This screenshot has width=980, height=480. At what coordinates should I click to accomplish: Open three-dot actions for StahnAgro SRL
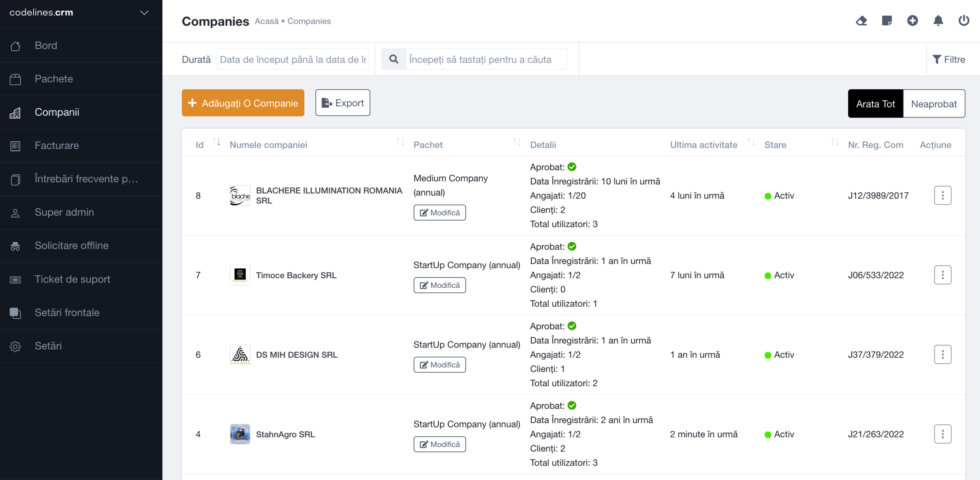(942, 434)
